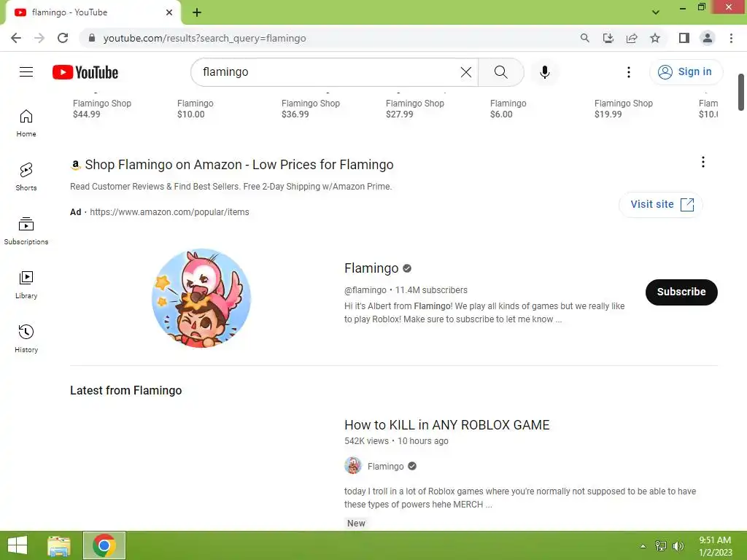Open Library in sidebar

point(26,285)
